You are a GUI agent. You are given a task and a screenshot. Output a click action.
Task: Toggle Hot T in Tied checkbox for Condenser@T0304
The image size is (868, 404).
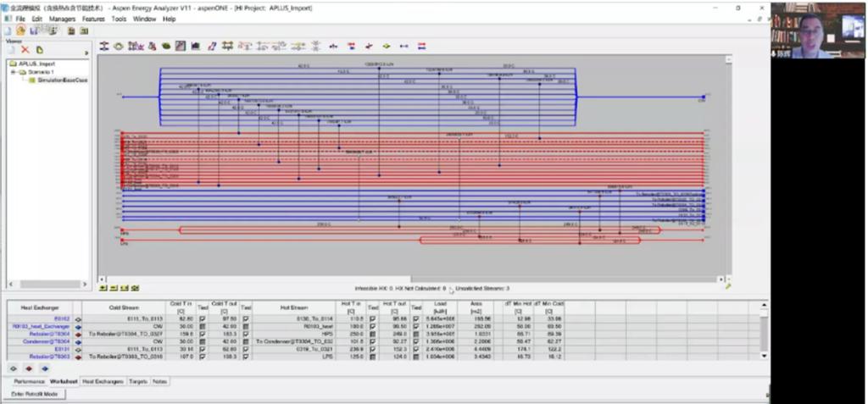pyautogui.click(x=372, y=340)
